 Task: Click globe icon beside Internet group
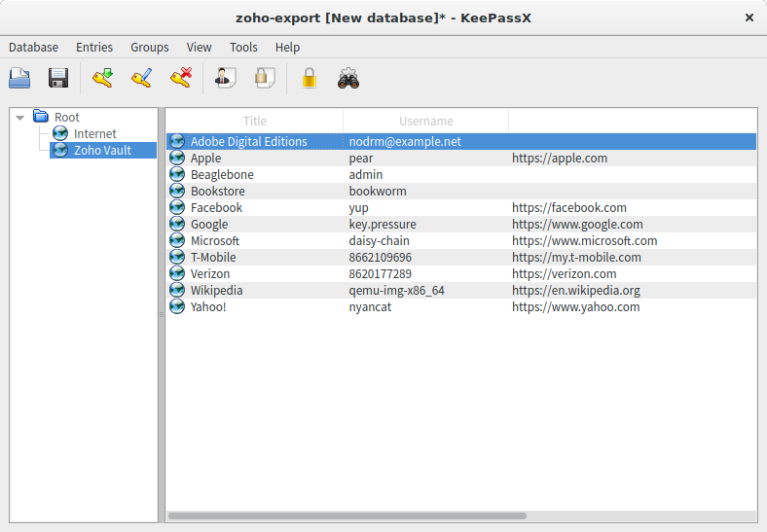pyautogui.click(x=60, y=133)
